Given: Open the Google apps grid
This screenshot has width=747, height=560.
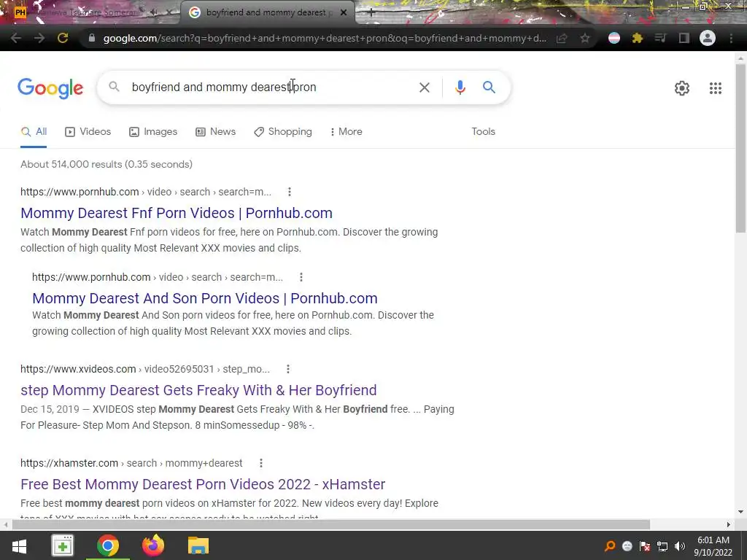Looking at the screenshot, I should tap(715, 88).
